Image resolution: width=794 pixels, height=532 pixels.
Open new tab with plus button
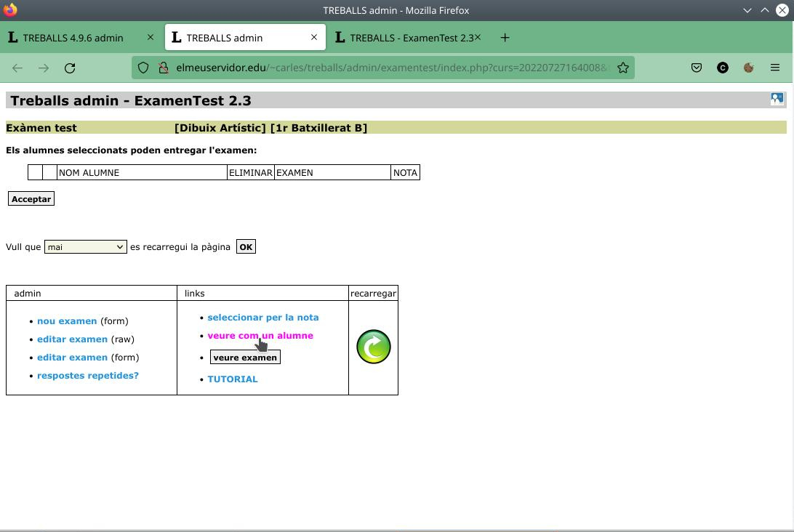pos(505,38)
